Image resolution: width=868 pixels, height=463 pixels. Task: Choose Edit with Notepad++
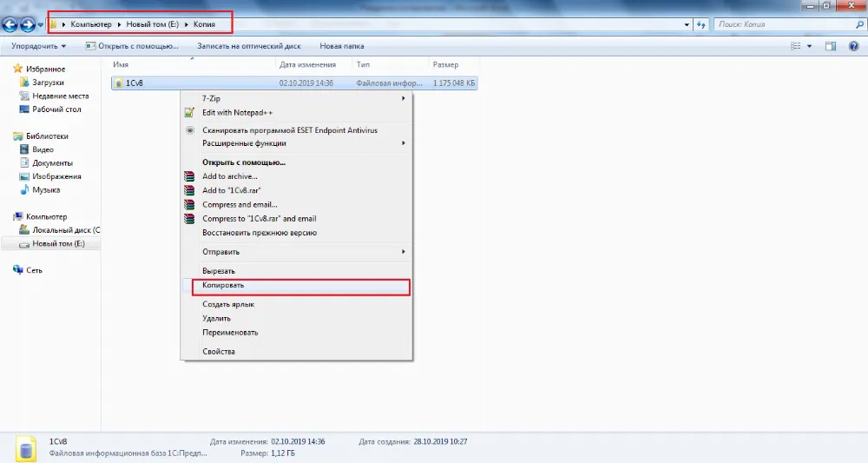pos(297,112)
